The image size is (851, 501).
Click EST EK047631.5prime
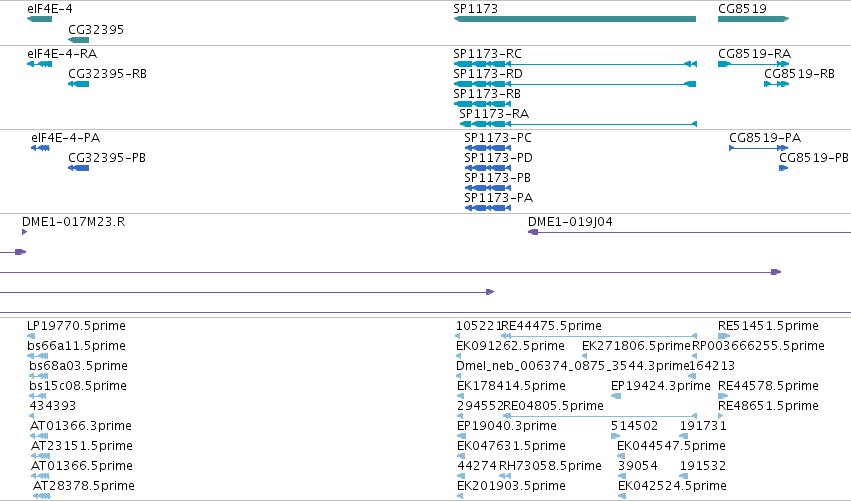pyautogui.click(x=461, y=456)
